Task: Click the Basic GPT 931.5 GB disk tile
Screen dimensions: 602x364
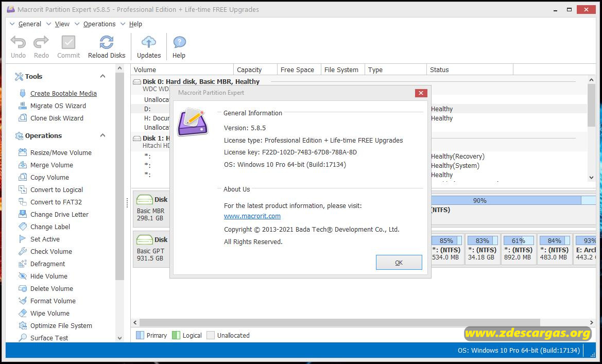Action: (x=151, y=249)
